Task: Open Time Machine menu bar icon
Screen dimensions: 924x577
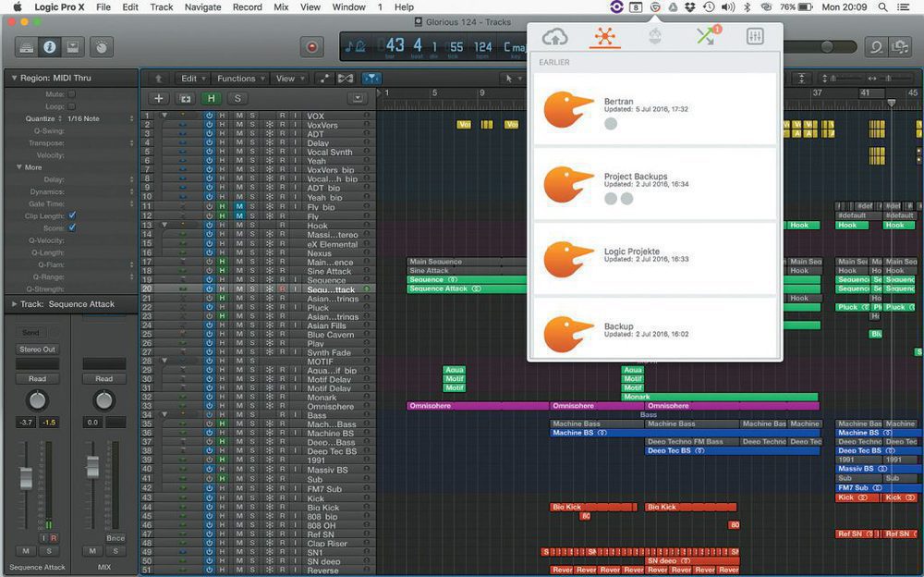Action: coord(709,7)
